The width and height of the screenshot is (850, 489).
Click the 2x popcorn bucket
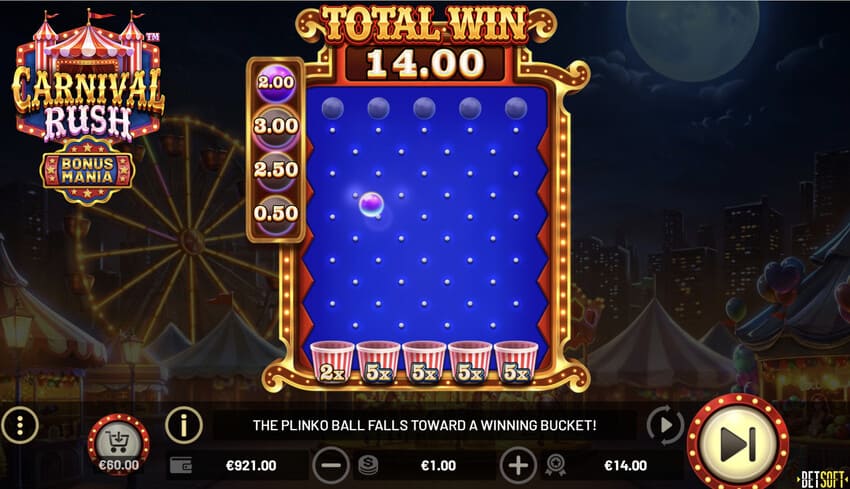pyautogui.click(x=332, y=363)
